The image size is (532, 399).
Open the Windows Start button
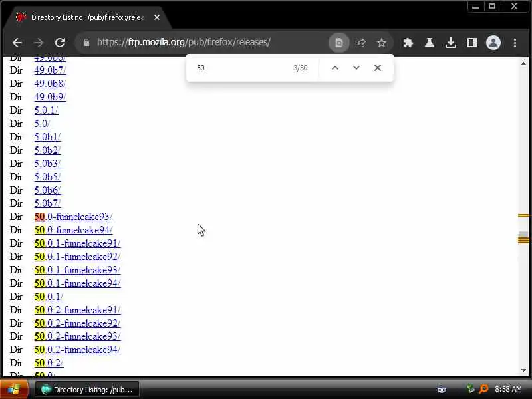(14, 390)
